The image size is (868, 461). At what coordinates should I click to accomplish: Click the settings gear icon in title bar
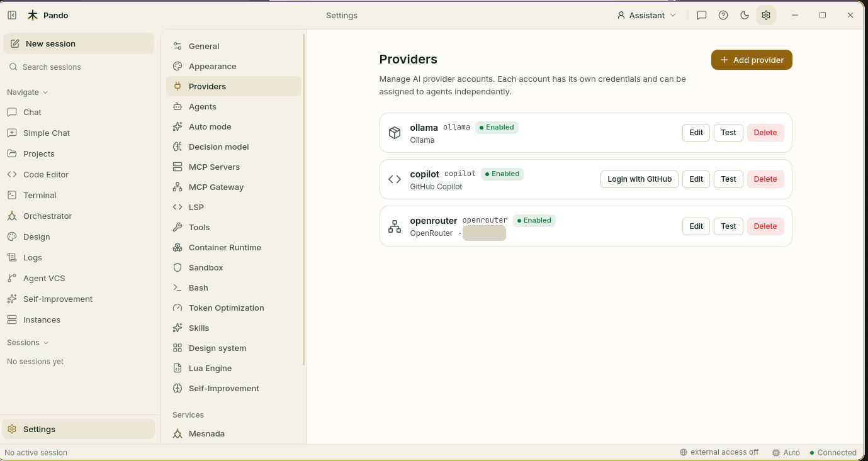766,15
